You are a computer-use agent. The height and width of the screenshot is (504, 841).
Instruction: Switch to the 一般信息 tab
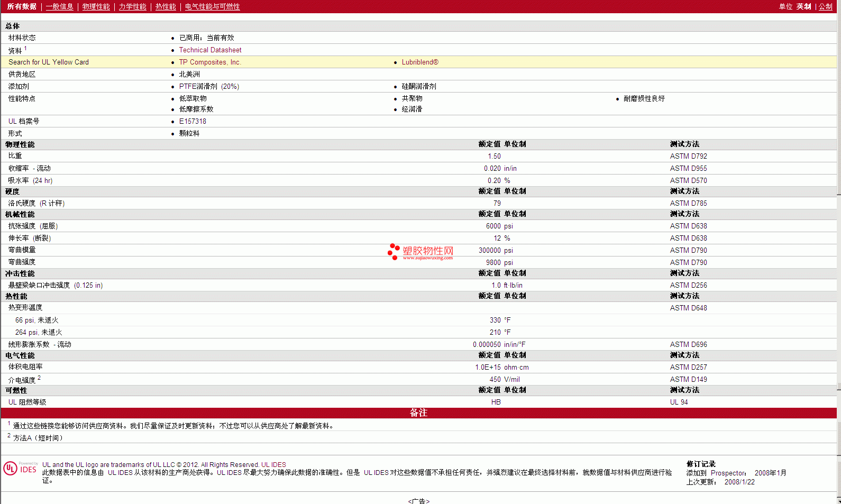(60, 7)
